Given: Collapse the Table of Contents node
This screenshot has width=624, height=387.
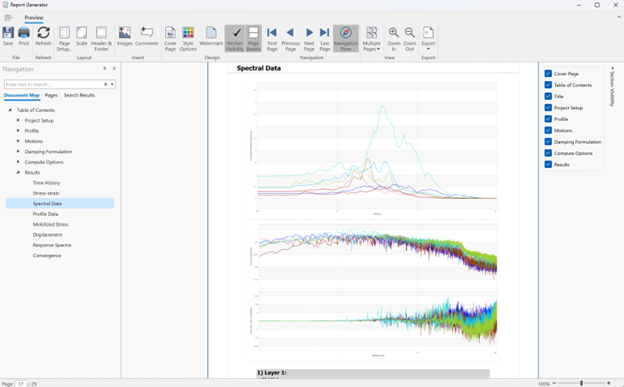Looking at the screenshot, I should tap(10, 110).
